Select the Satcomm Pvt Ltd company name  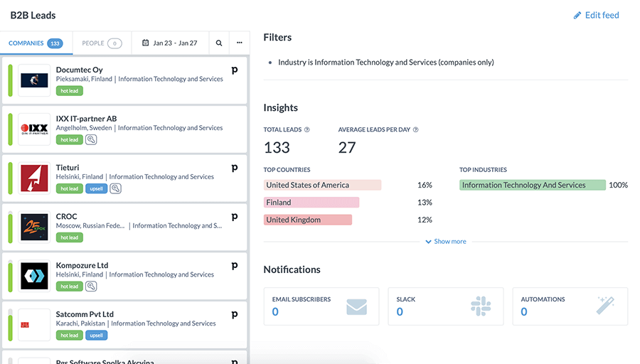(x=85, y=315)
